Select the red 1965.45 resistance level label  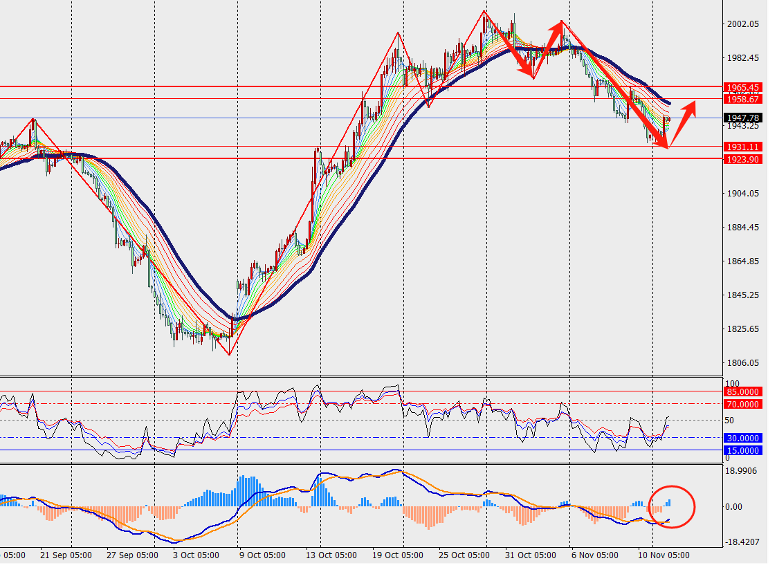tap(743, 87)
